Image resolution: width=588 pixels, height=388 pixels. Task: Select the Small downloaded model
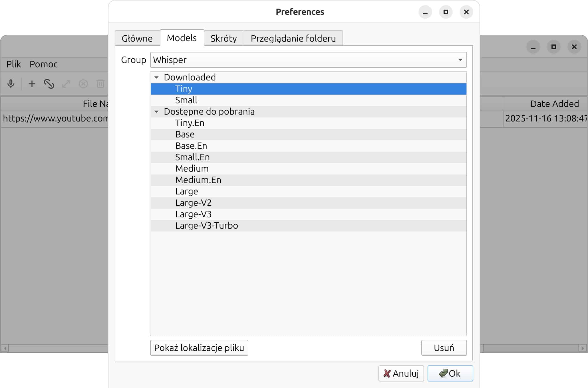pyautogui.click(x=186, y=100)
